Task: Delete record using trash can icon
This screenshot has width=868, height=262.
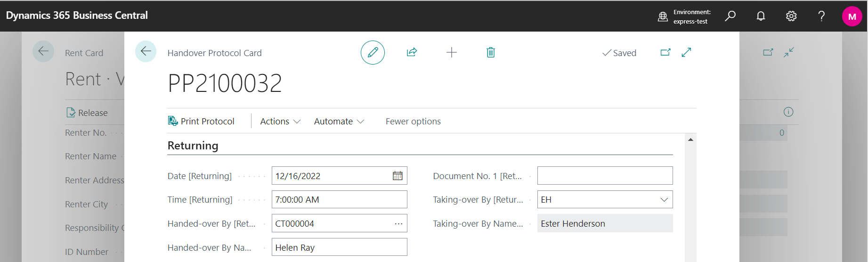Action: 490,52
